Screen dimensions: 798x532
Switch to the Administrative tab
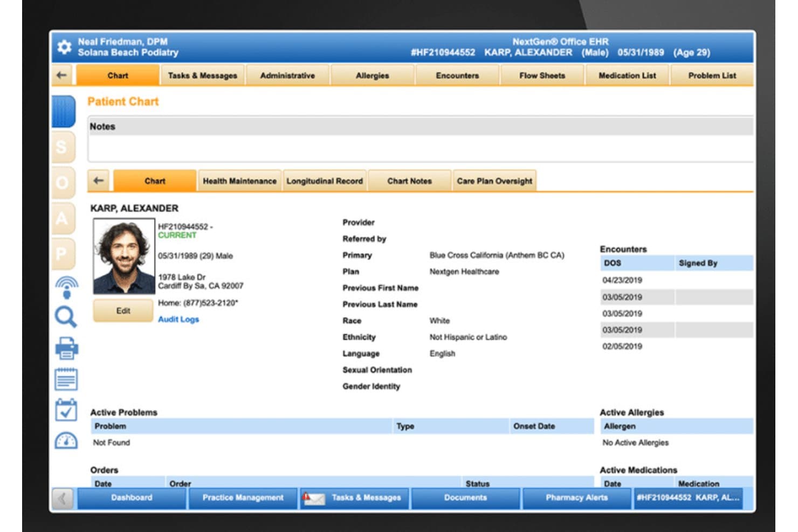287,75
